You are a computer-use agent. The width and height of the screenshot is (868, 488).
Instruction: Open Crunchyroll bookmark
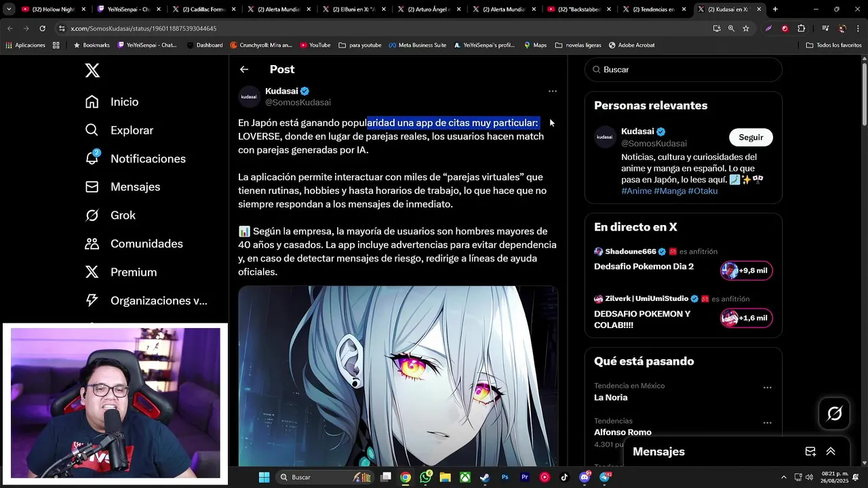pos(261,45)
